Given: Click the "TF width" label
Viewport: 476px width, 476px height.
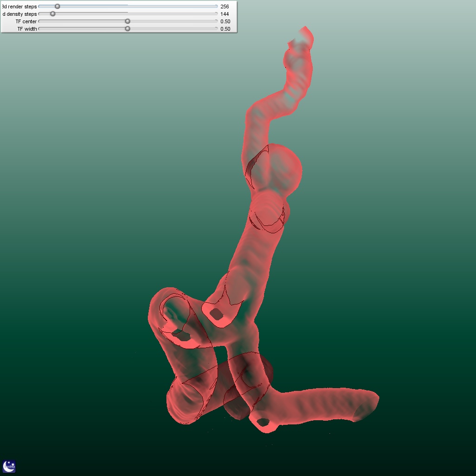Looking at the screenshot, I should (27, 29).
